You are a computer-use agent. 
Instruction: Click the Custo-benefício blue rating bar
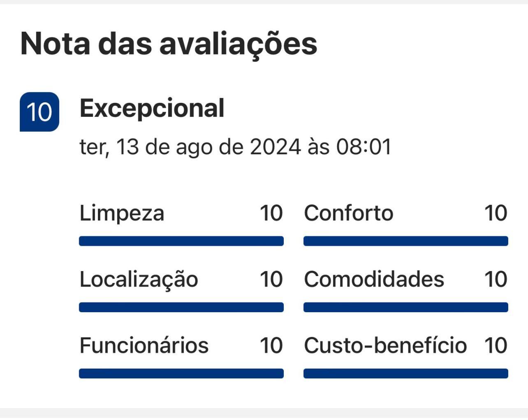pos(406,374)
